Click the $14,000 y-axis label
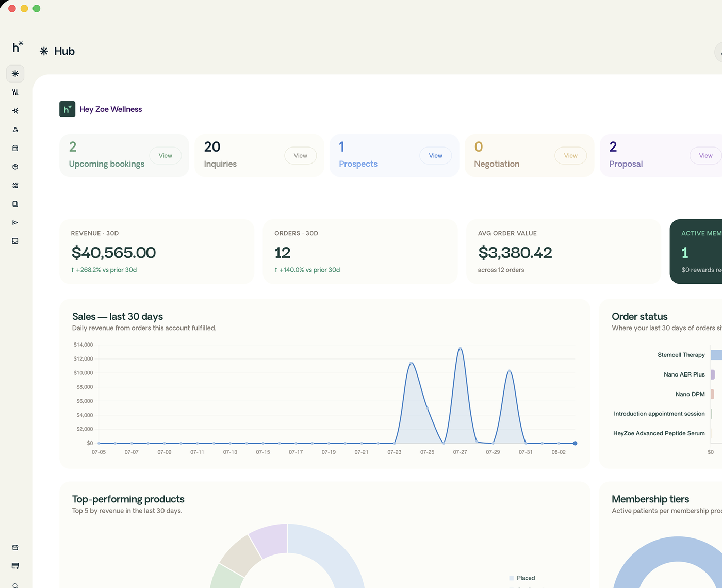This screenshot has height=588, width=722. [83, 345]
